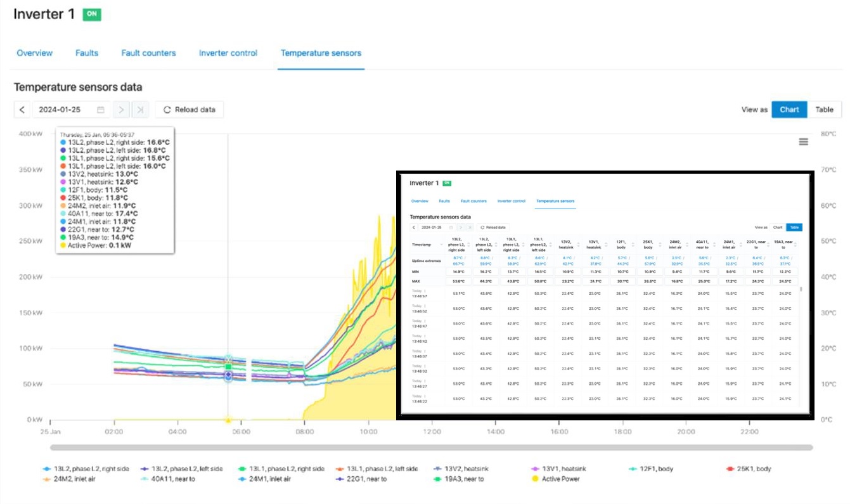Go to previous day in main window
Image resolution: width=850 pixels, height=504 pixels.
click(x=22, y=110)
